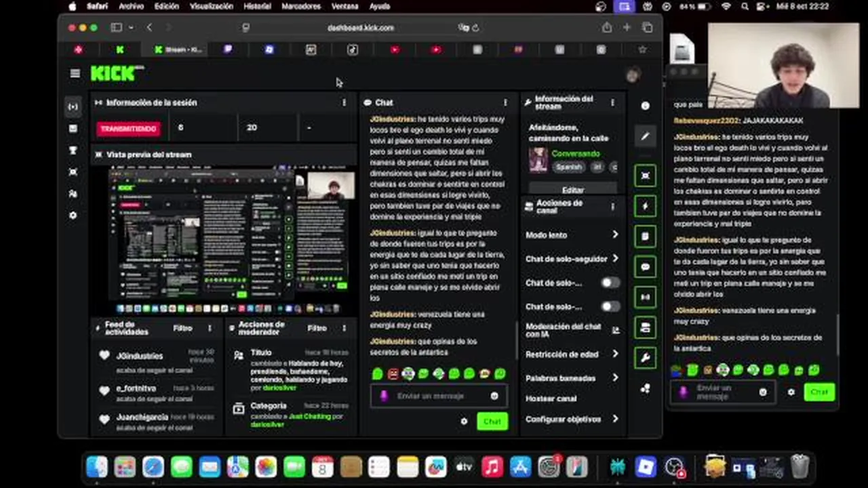Open emoji picker in dashboard chat input
This screenshot has height=488, width=868.
pyautogui.click(x=494, y=396)
